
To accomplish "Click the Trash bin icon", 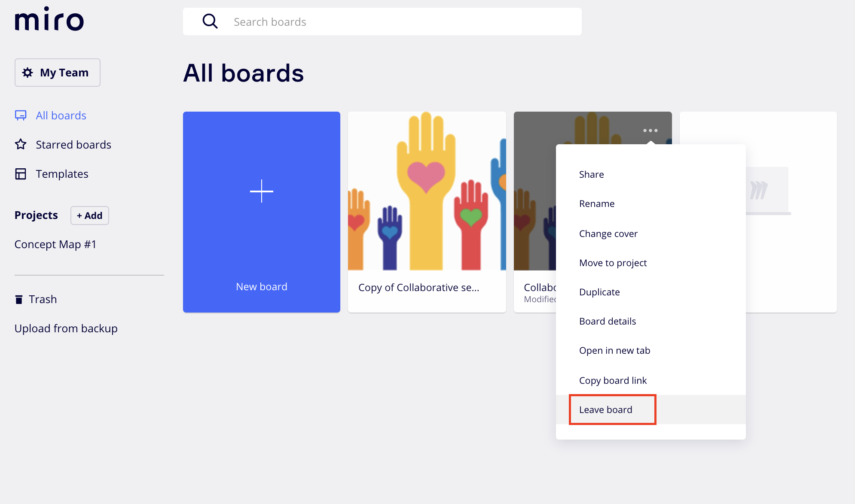I will point(19,299).
